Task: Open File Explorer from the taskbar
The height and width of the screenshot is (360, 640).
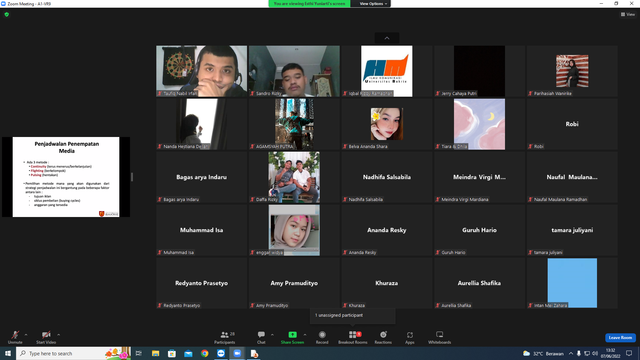Action: (x=156, y=353)
